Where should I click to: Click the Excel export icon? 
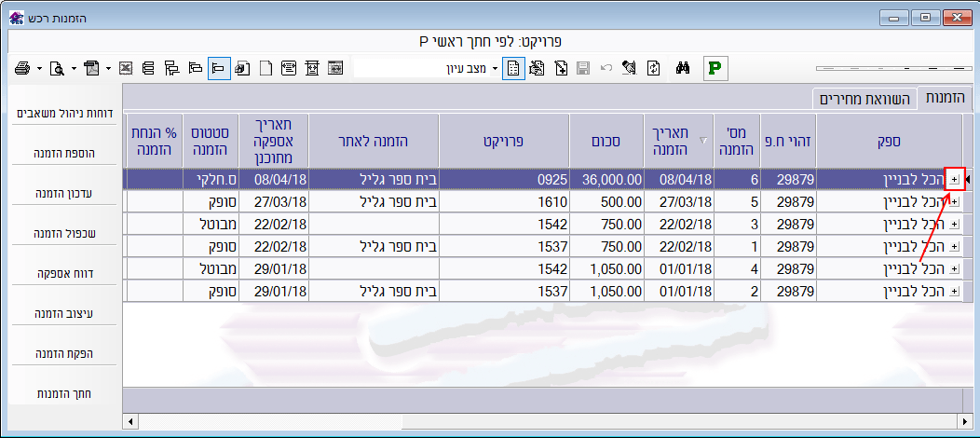click(x=128, y=68)
